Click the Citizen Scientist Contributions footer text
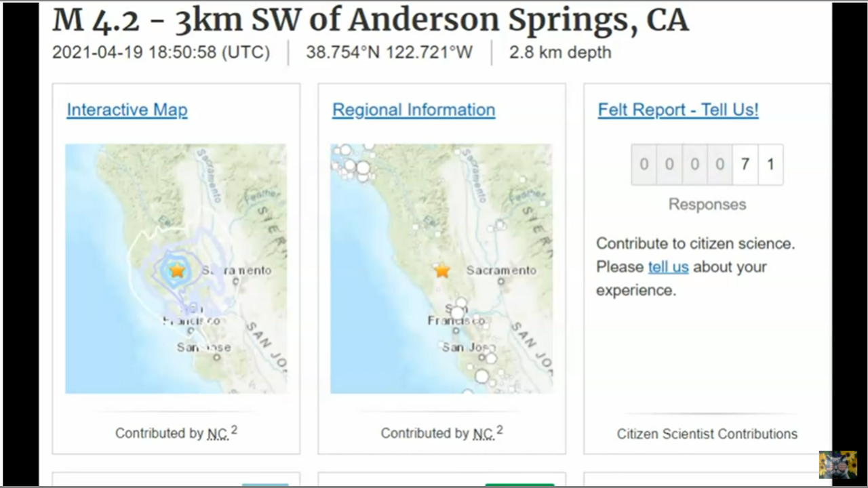The height and width of the screenshot is (488, 868). (x=707, y=434)
